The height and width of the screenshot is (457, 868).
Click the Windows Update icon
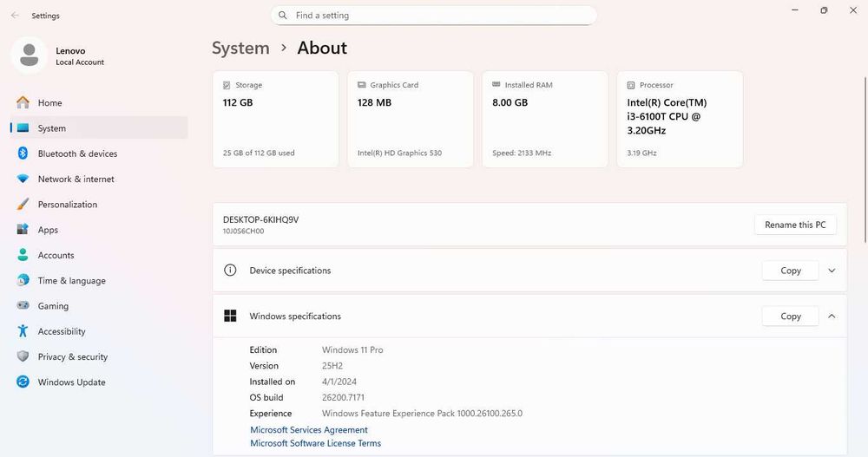pos(23,382)
